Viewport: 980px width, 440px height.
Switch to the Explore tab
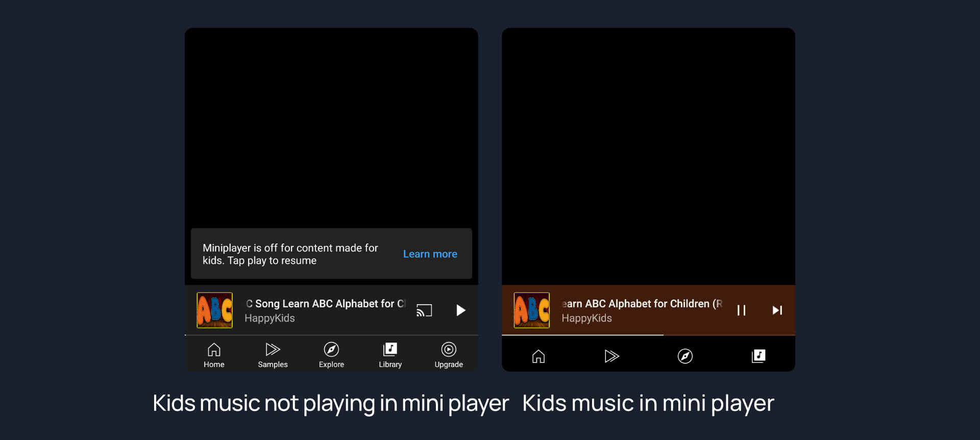pos(331,355)
